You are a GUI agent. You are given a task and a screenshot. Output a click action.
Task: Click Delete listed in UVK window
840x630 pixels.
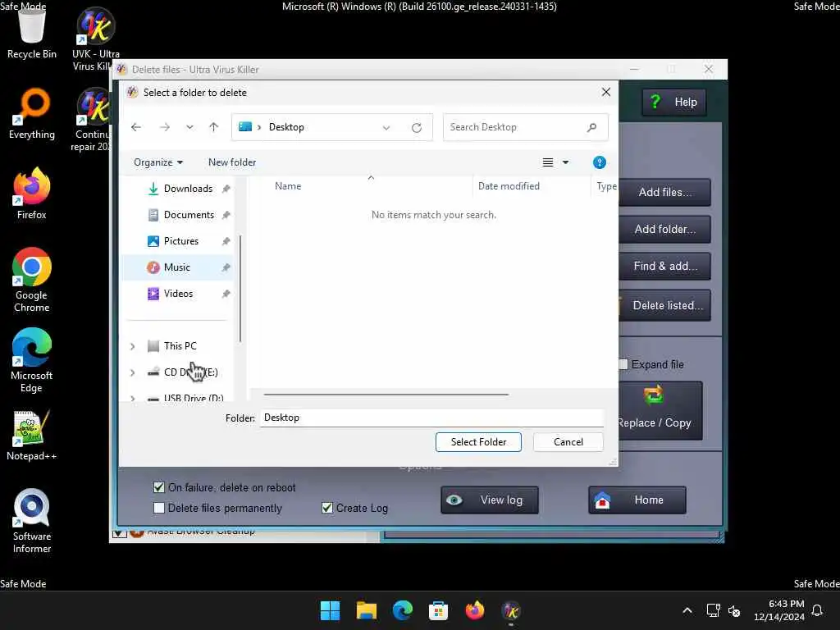664,305
